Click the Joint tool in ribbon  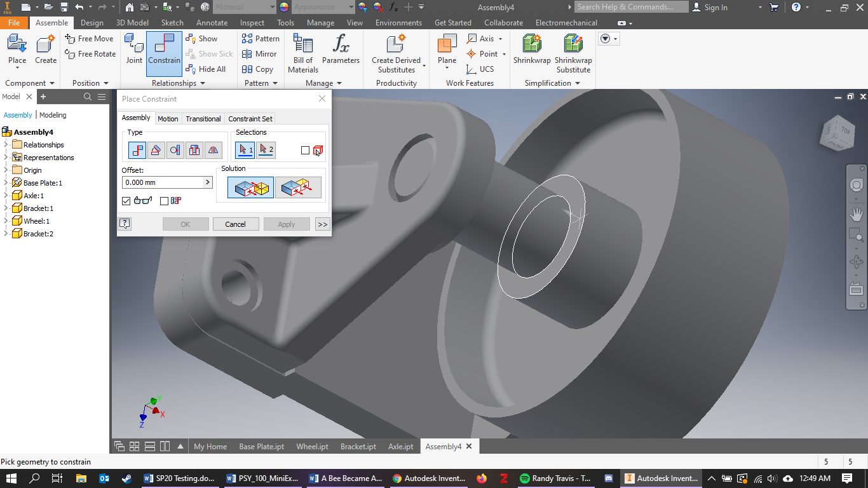click(134, 50)
